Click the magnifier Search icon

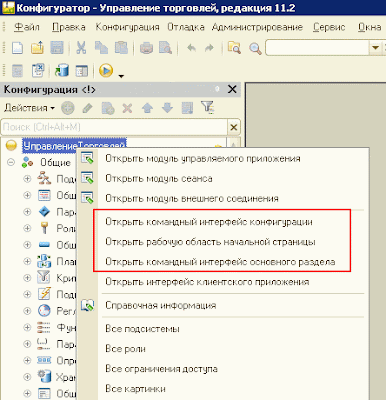(x=255, y=48)
